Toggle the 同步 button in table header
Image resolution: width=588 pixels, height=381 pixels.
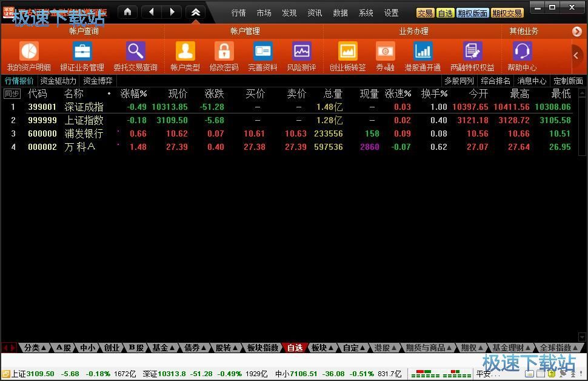pyautogui.click(x=12, y=93)
